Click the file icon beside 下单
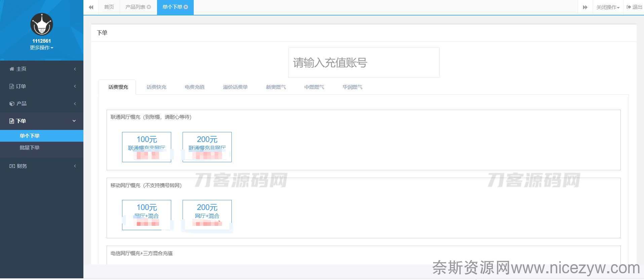Image resolution: width=644 pixels, height=280 pixels. pyautogui.click(x=12, y=121)
